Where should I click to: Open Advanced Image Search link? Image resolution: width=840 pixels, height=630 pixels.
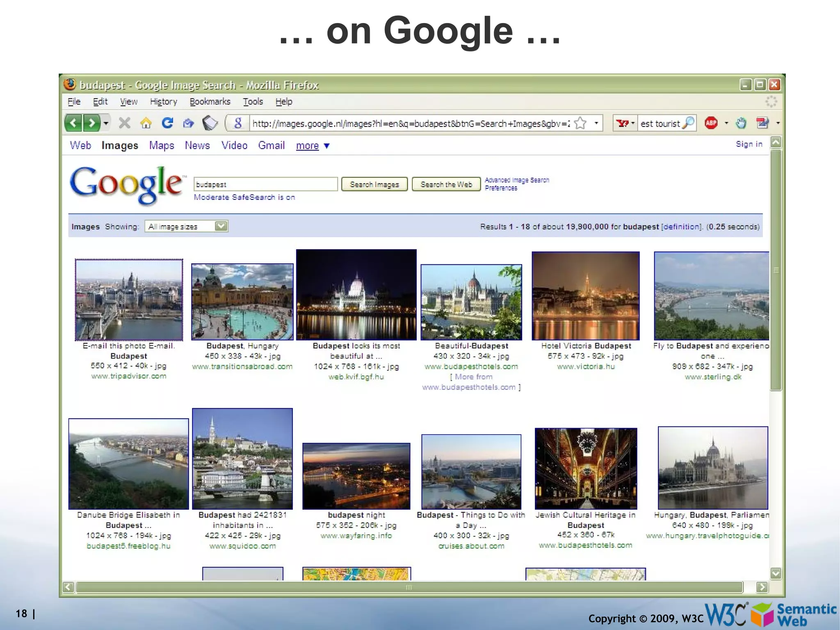[x=517, y=180]
